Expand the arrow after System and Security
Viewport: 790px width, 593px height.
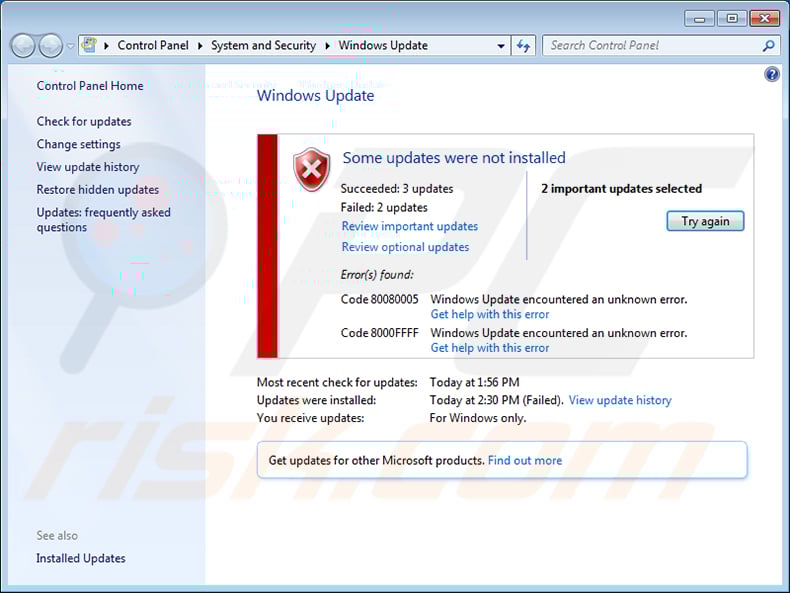click(x=327, y=46)
